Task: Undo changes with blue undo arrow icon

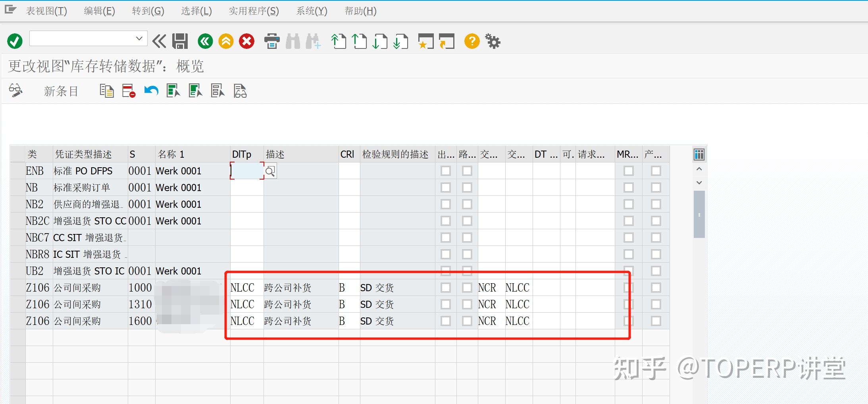Action: (x=151, y=91)
